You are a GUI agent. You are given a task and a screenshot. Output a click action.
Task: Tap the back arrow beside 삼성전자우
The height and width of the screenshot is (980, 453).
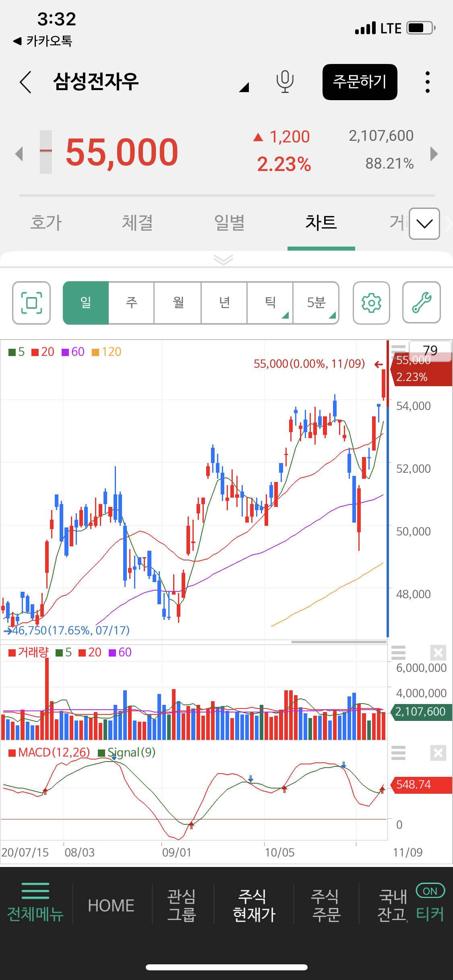pos(25,82)
